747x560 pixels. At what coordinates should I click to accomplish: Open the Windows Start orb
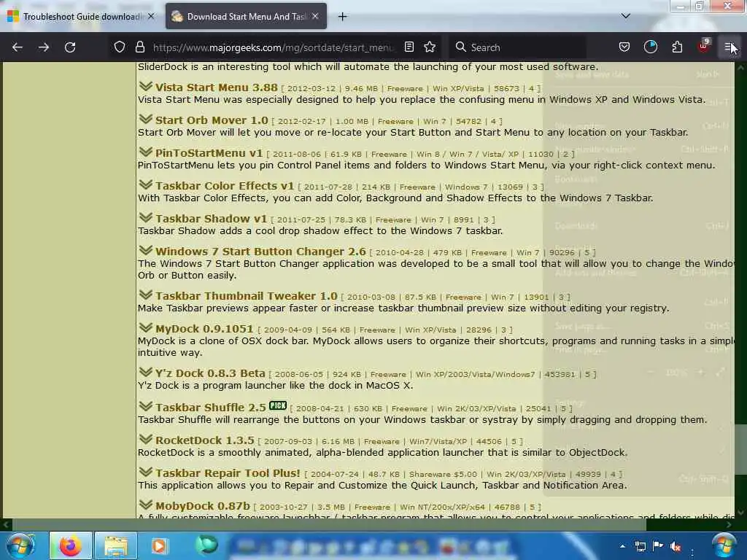tap(20, 545)
